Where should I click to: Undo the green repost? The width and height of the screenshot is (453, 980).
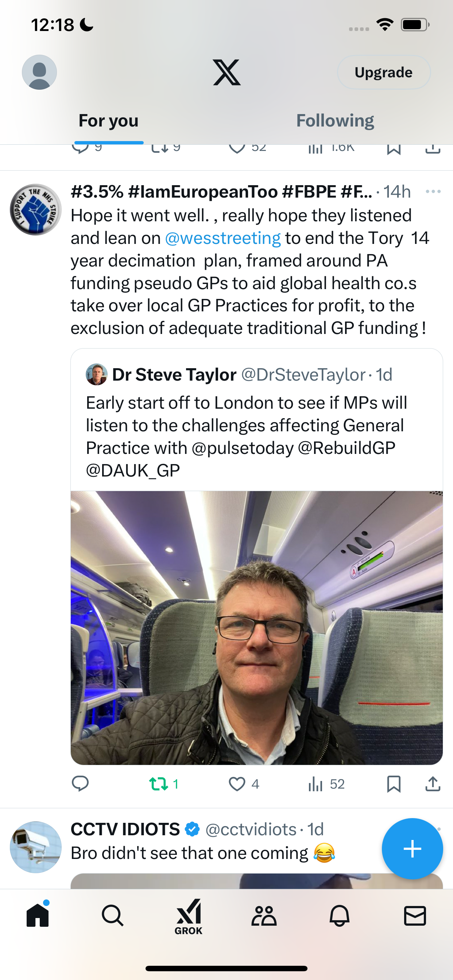tap(164, 784)
